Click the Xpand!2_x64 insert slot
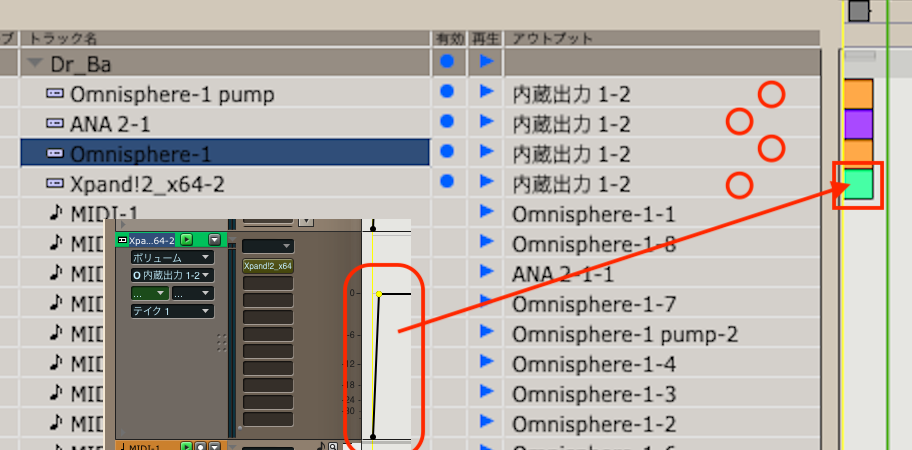Screen dimensions: 912x450 (268, 266)
